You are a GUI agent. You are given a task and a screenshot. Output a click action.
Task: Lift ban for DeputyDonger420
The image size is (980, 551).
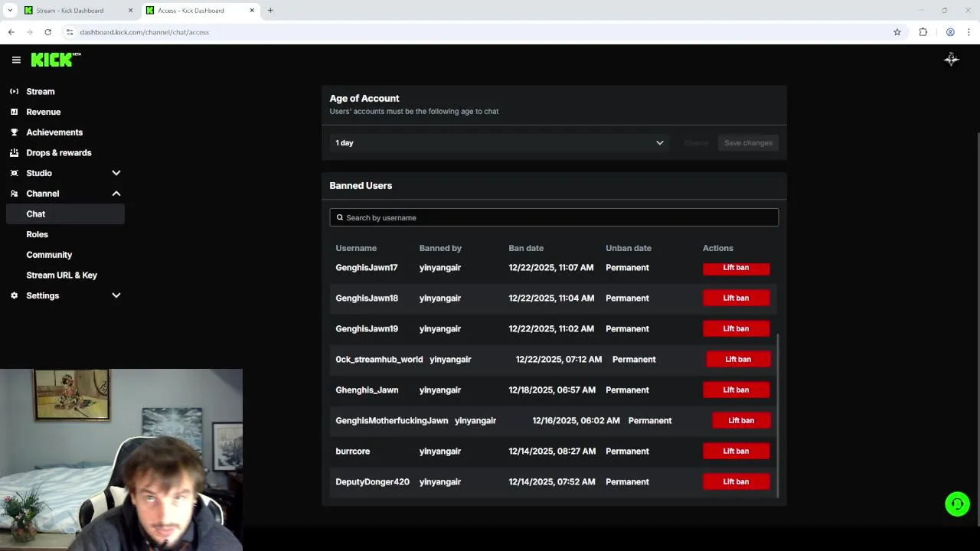coord(736,481)
